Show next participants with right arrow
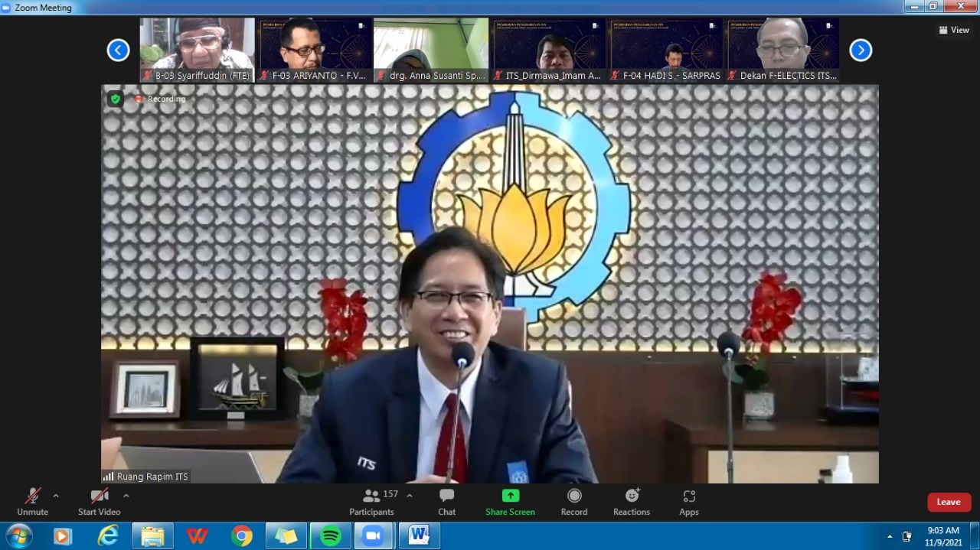This screenshot has width=980, height=550. [861, 50]
